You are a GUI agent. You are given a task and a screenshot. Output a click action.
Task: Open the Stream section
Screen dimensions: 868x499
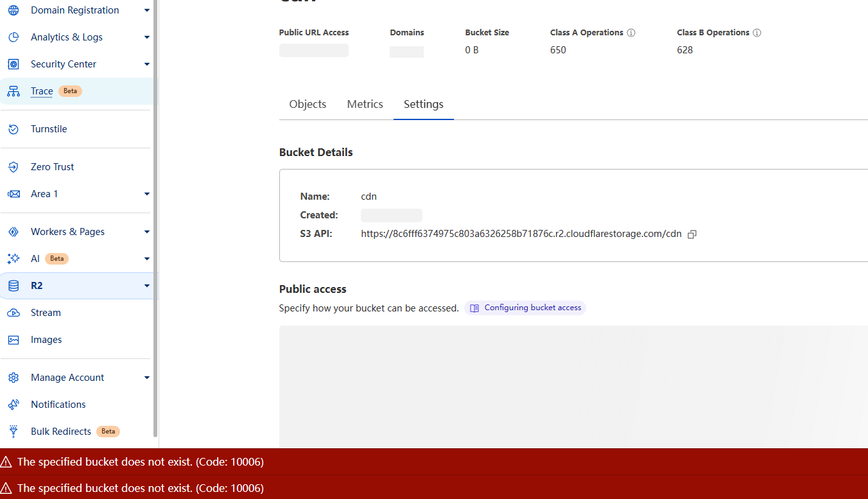coord(46,313)
